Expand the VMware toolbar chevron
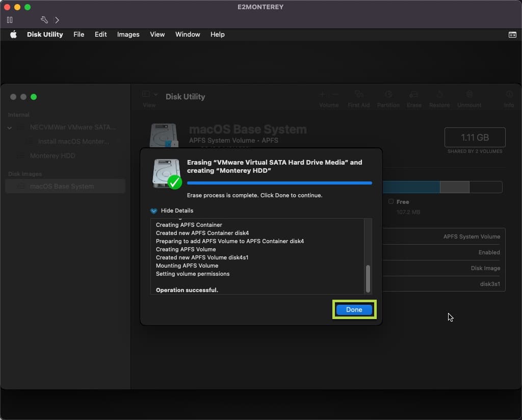522x420 pixels. [x=57, y=20]
